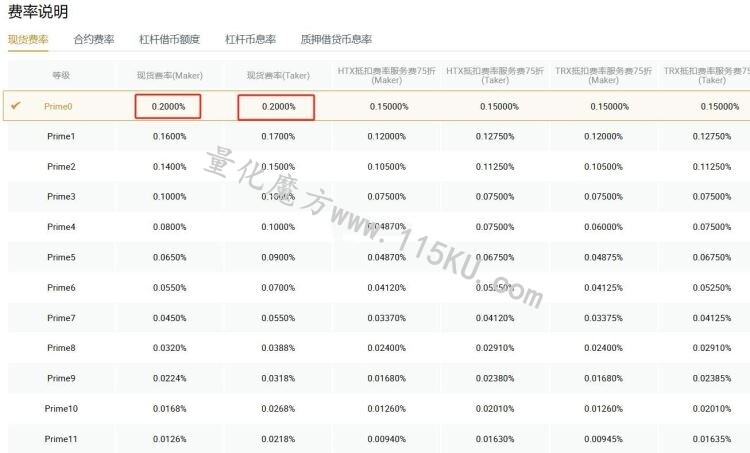Select the Prime1 level label
Screen dimensions: 750x453
[61, 136]
